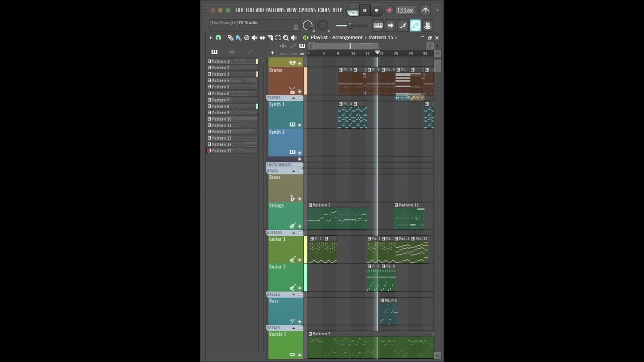Enable the magnet snap tool
The image size is (644, 362).
218,38
